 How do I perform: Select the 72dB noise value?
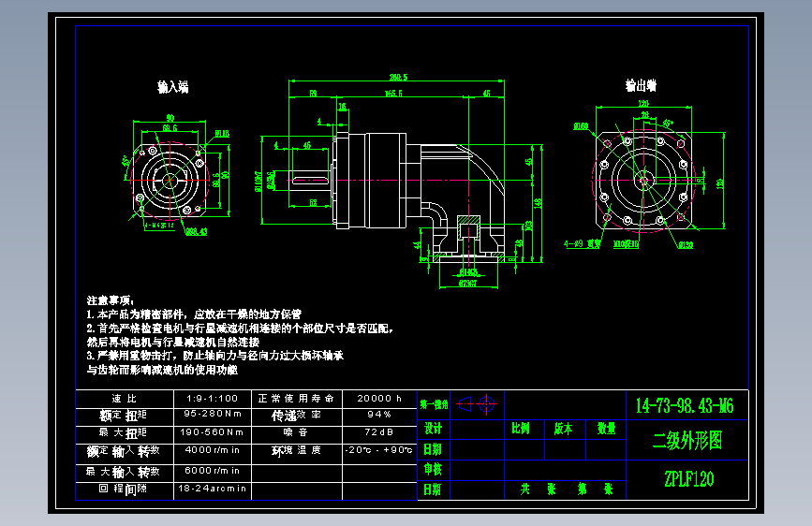[379, 431]
